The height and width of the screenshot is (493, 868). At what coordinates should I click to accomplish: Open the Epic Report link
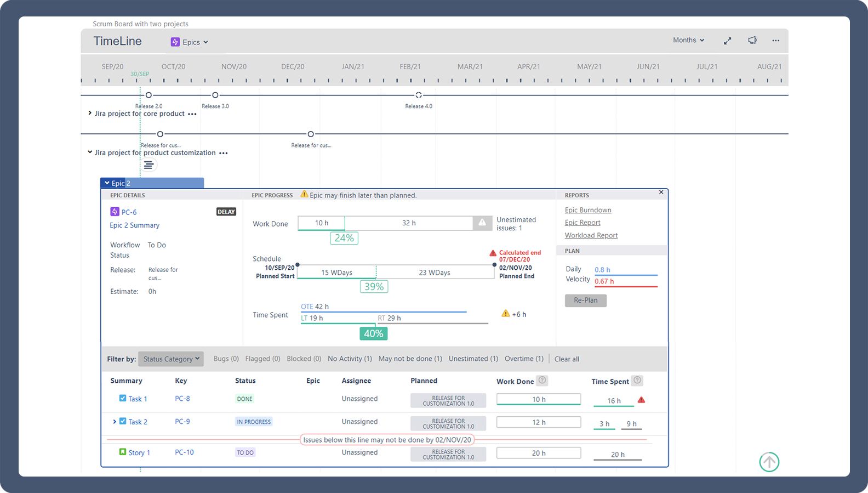583,223
